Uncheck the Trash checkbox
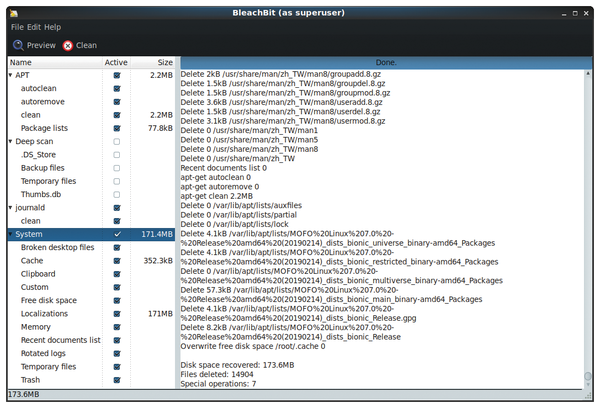The height and width of the screenshot is (408, 600). coord(117,380)
